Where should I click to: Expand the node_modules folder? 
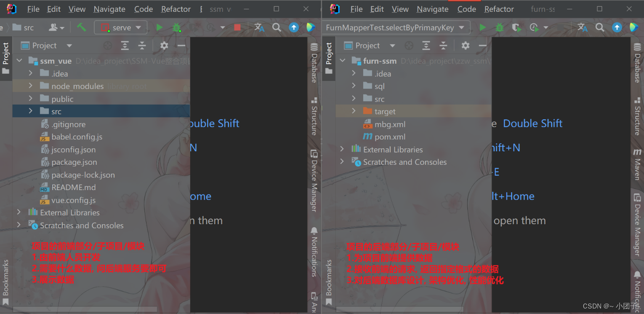tap(30, 86)
